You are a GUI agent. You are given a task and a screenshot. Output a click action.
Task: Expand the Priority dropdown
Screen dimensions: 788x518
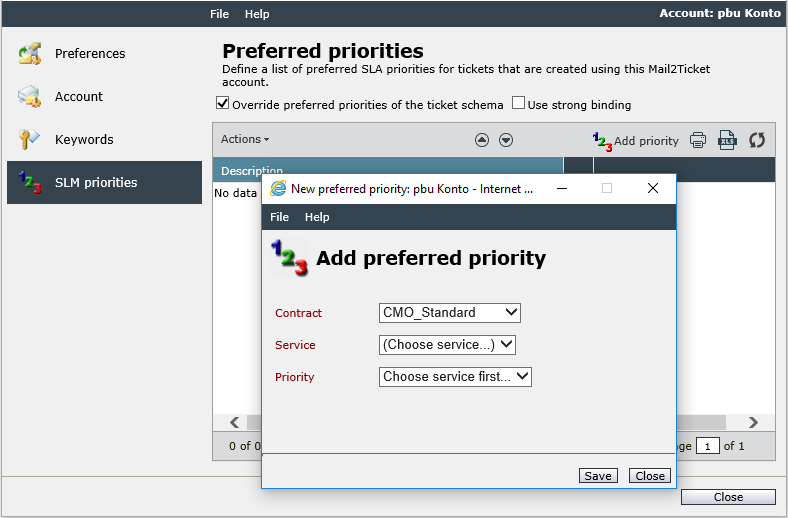point(455,377)
